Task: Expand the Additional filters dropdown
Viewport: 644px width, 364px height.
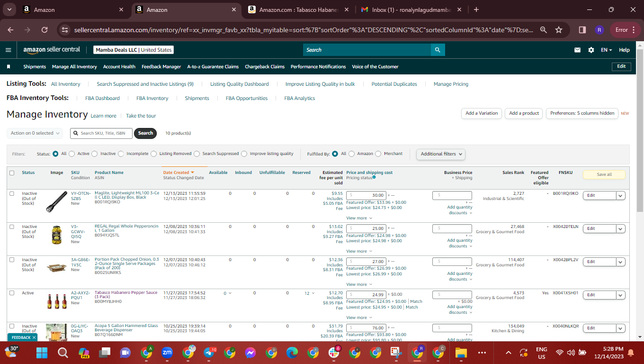Action: (440, 154)
